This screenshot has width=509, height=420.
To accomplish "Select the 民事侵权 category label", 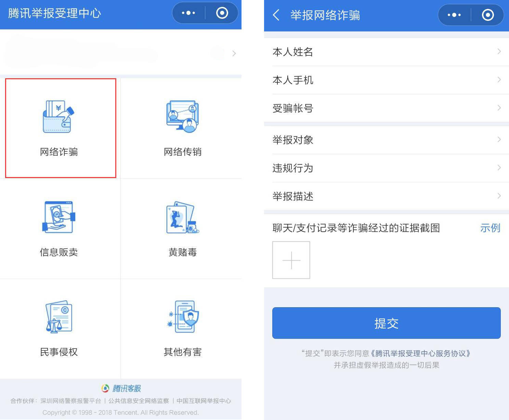I will point(59,352).
